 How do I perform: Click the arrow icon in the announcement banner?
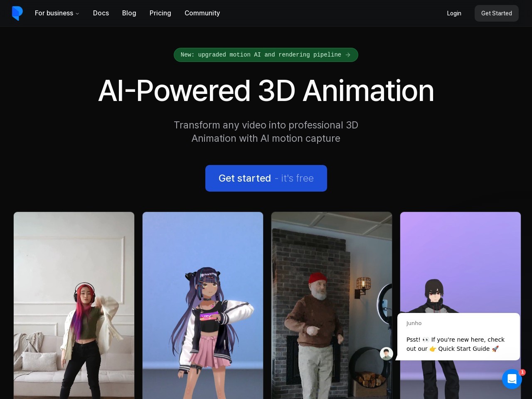[x=348, y=55]
